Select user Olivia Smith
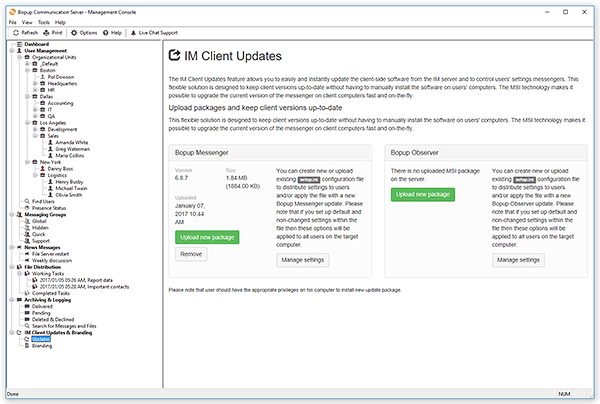600x404 pixels. pos(68,195)
